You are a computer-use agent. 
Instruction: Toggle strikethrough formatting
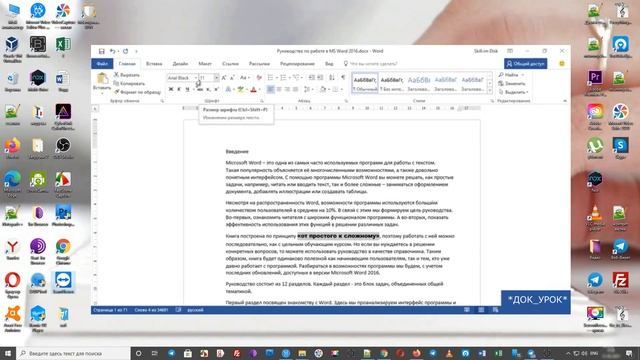click(200, 89)
